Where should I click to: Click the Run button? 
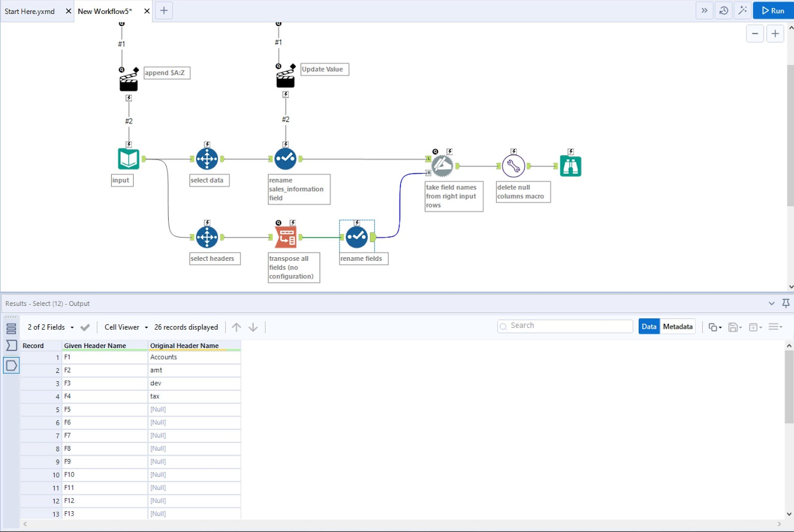click(773, 10)
